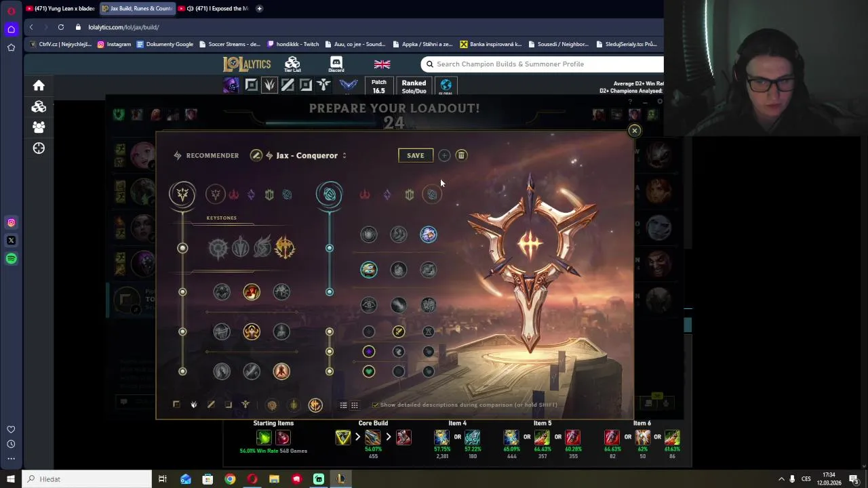Open Lolalytics Tier List
Screen dimensions: 868x488
point(292,64)
